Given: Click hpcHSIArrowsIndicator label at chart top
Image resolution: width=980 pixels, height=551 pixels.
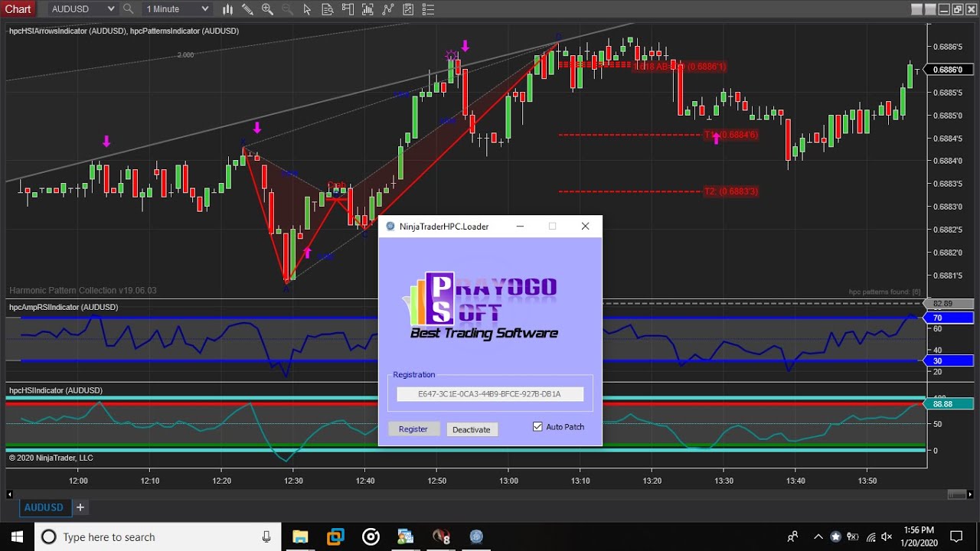Looking at the screenshot, I should [x=67, y=31].
